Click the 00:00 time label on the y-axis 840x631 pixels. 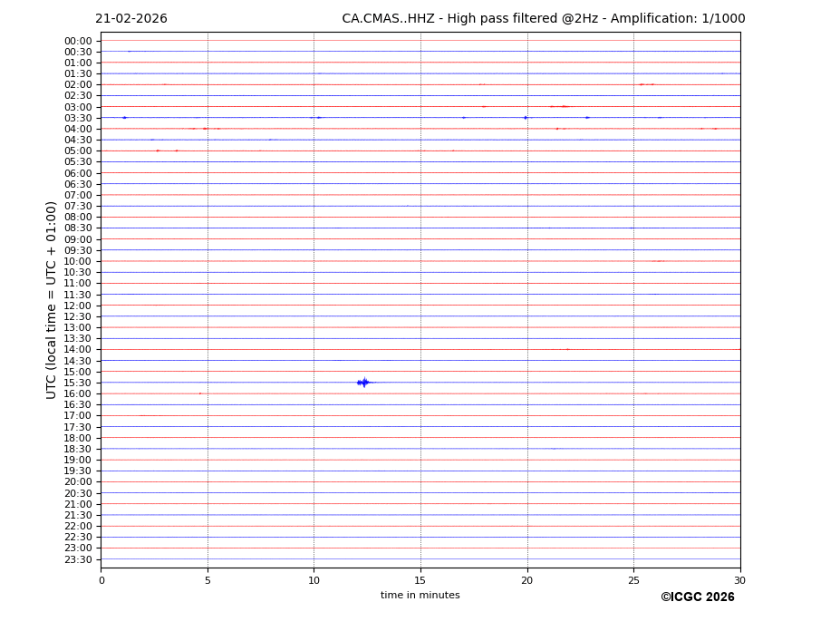tap(78, 41)
